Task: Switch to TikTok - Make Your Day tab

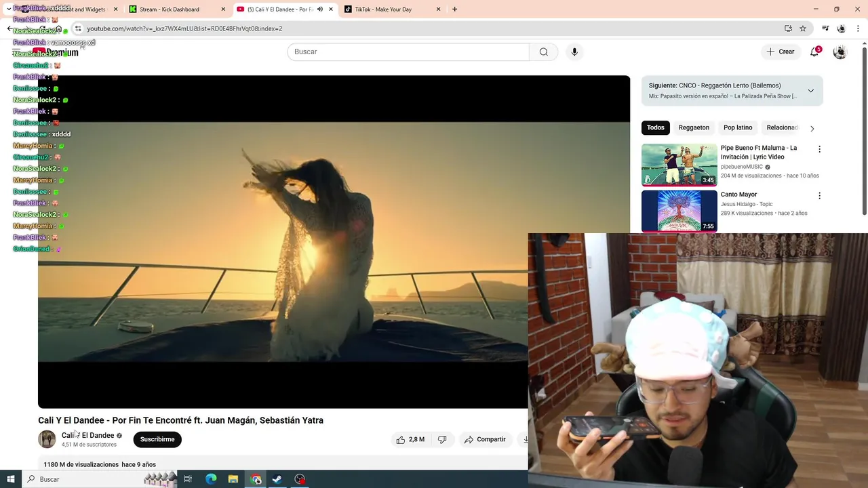Action: (x=391, y=9)
